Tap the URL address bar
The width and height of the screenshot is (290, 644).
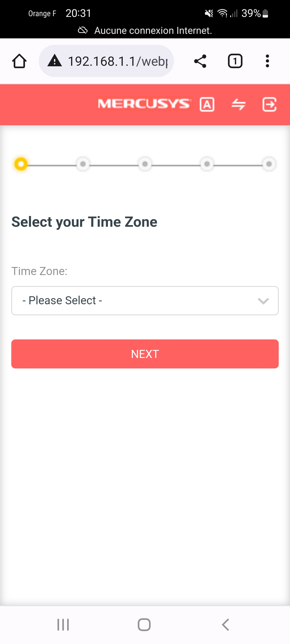[x=118, y=61]
